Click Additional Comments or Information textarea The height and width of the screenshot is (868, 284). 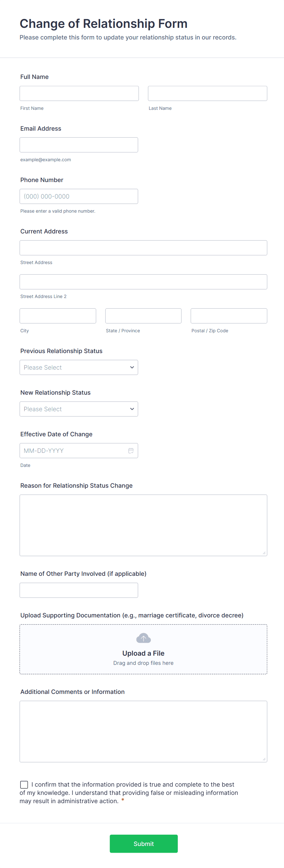point(143,731)
